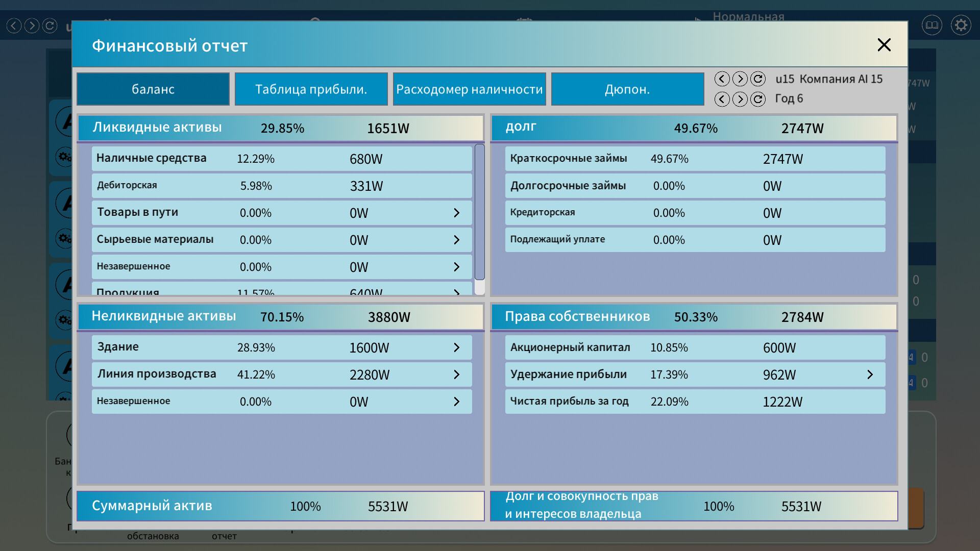Expand Линия производства row

click(456, 374)
